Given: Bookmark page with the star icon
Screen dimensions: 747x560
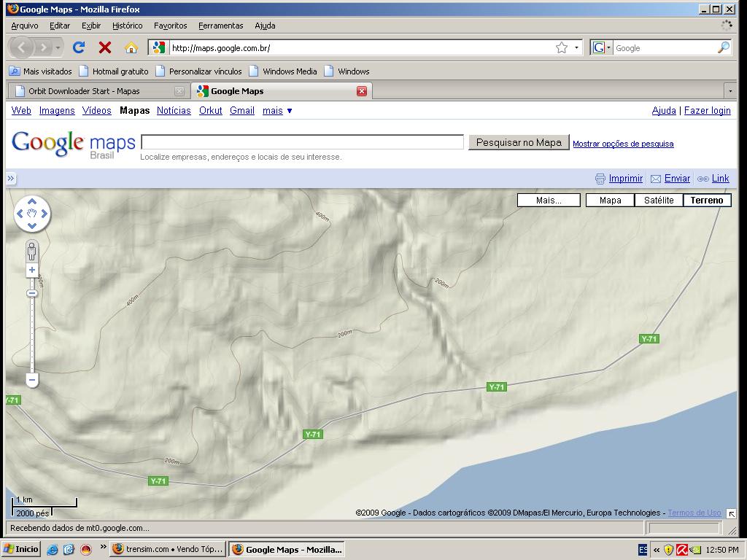Looking at the screenshot, I should coord(561,47).
